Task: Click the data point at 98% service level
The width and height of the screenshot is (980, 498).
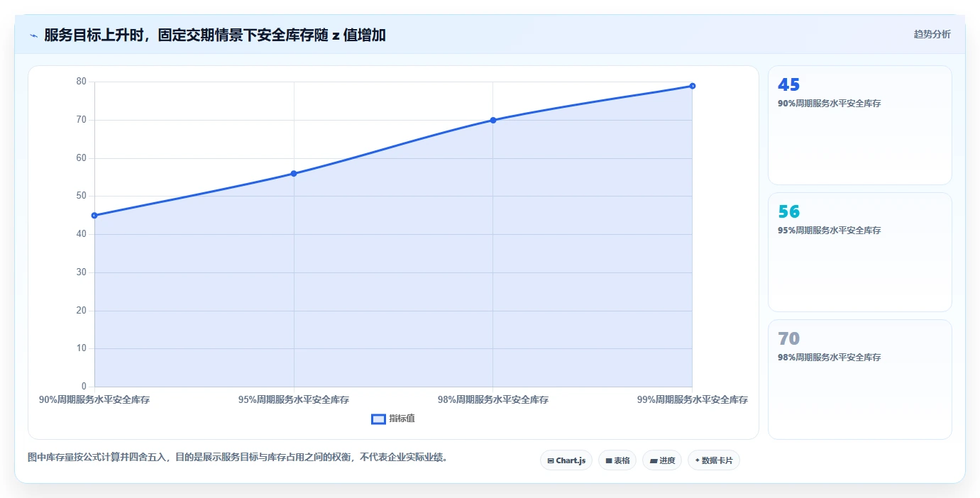Action: pos(493,120)
